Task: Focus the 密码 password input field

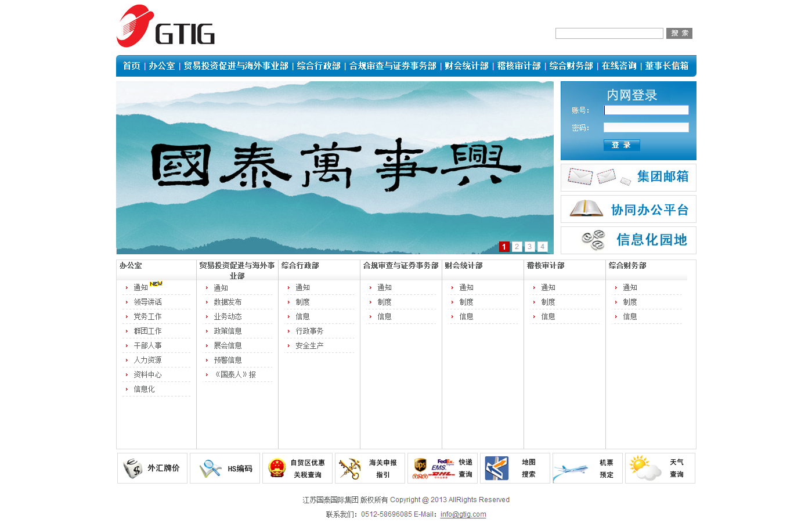Action: pos(646,128)
